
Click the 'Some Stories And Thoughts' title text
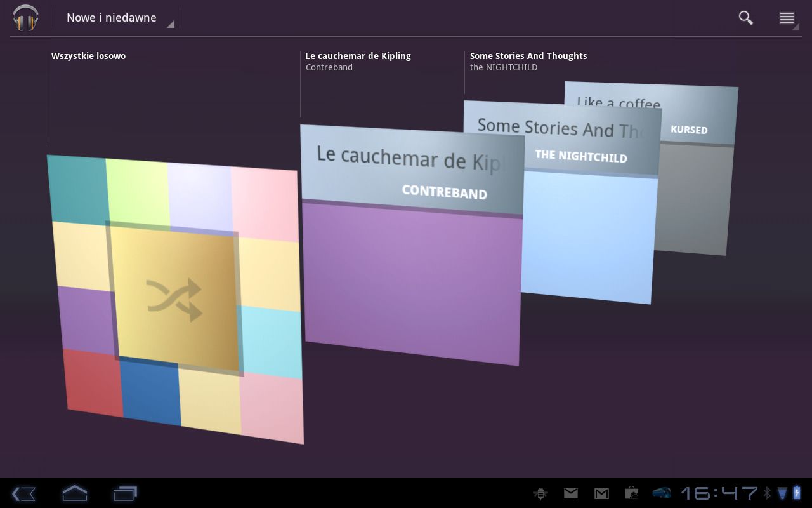(528, 56)
